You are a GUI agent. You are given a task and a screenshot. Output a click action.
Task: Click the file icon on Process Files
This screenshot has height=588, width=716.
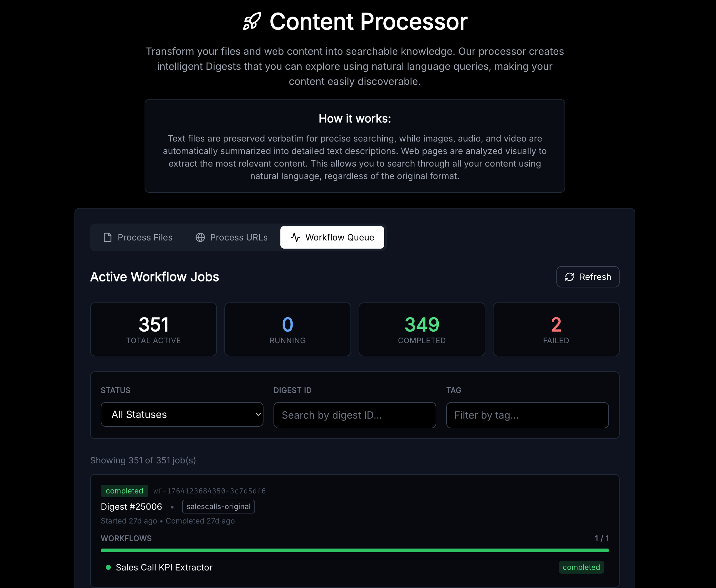point(108,237)
